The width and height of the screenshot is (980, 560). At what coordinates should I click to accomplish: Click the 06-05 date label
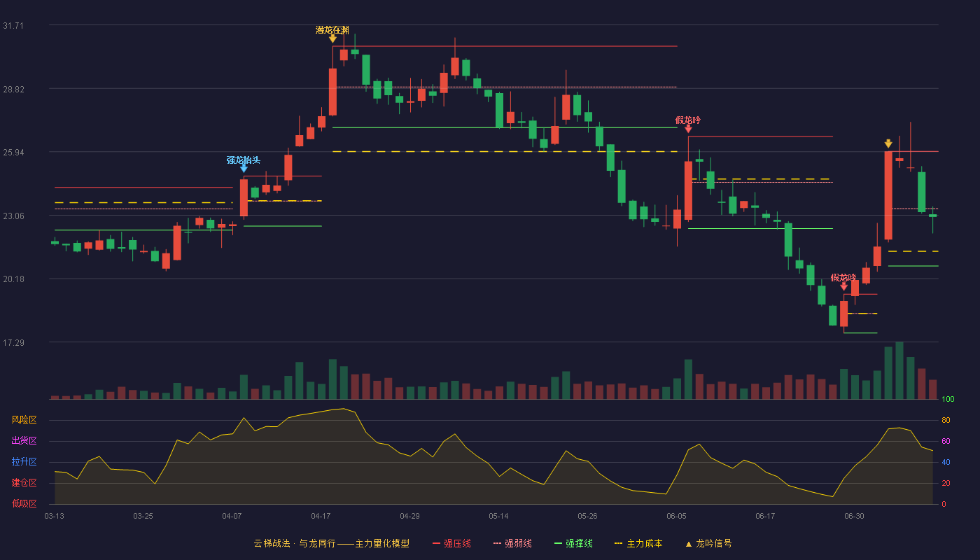(676, 516)
